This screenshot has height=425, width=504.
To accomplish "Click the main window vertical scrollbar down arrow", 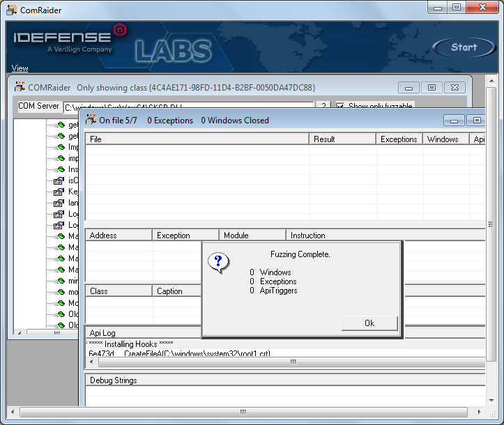I will [x=491, y=401].
